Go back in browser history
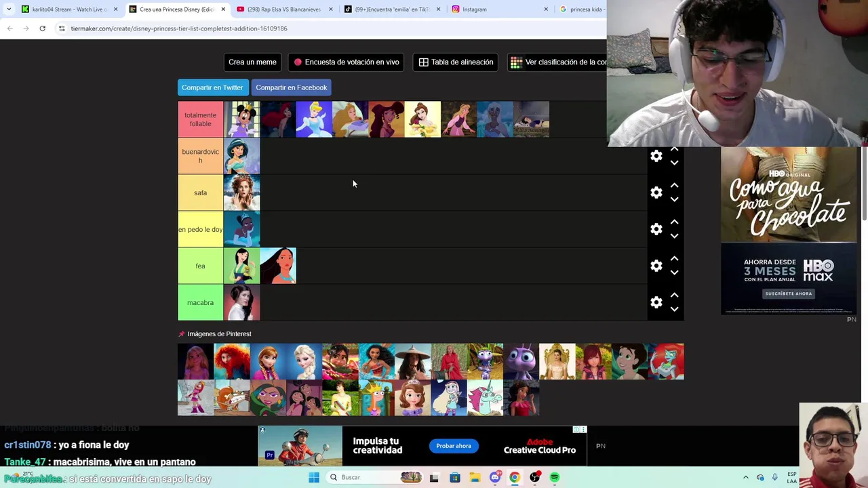868x488 pixels. [x=9, y=28]
